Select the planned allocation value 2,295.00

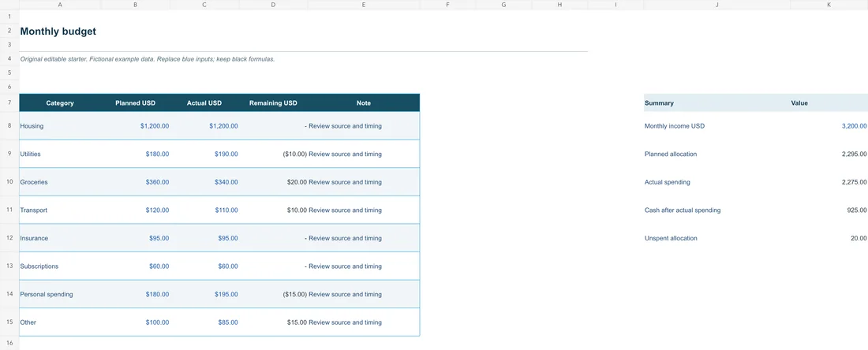click(829, 154)
